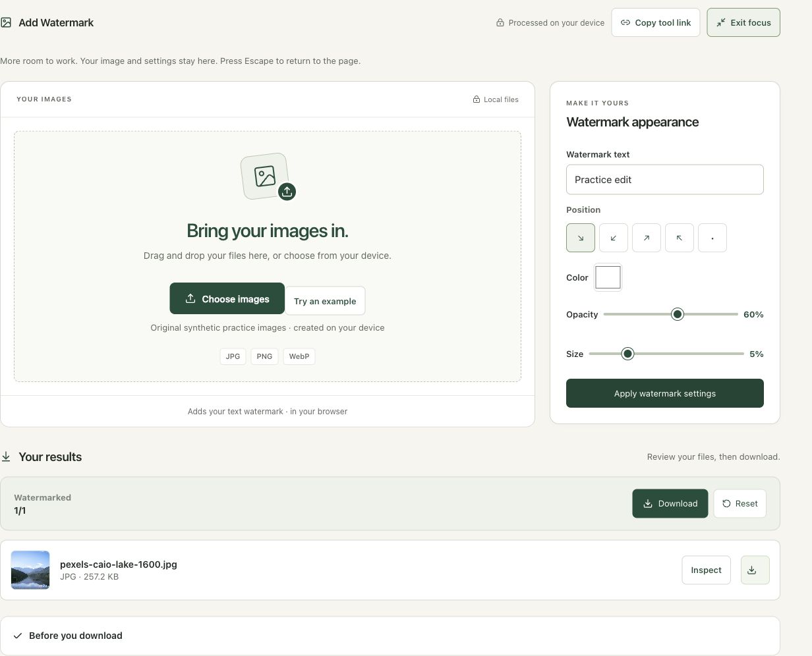Click the image upload icon in dropzone

pyautogui.click(x=268, y=177)
